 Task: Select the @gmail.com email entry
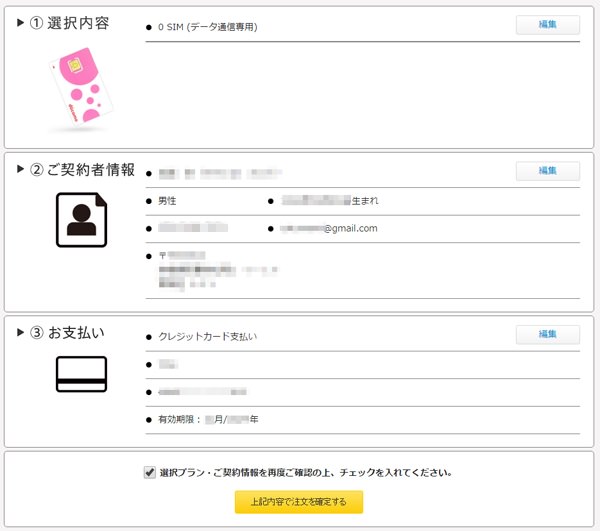point(329,228)
